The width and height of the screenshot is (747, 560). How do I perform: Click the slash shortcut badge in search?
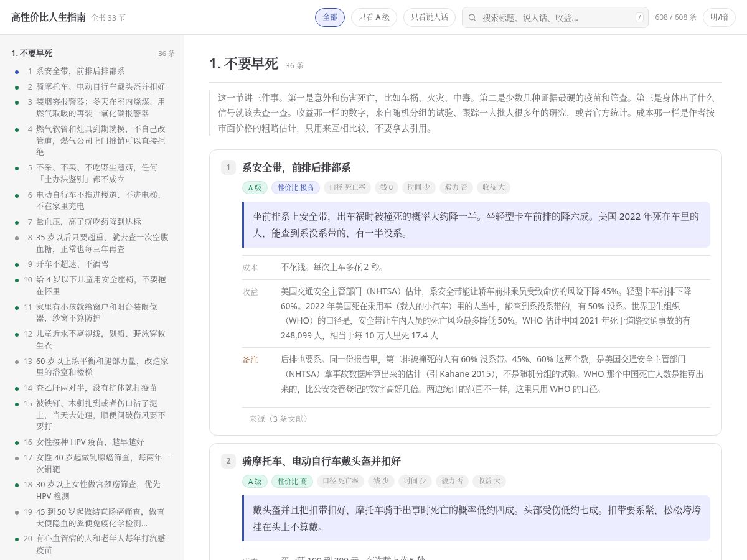click(639, 17)
